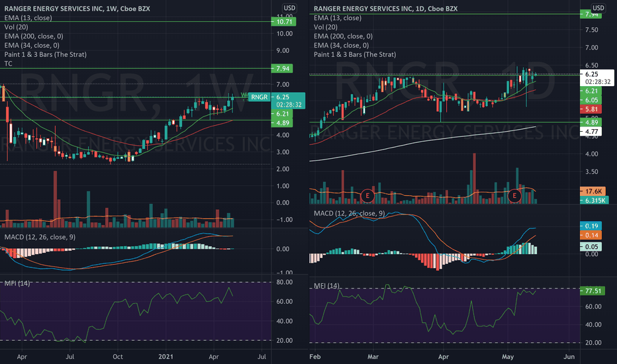Click the green 6.21 EMA label on daily chart

pyautogui.click(x=591, y=91)
